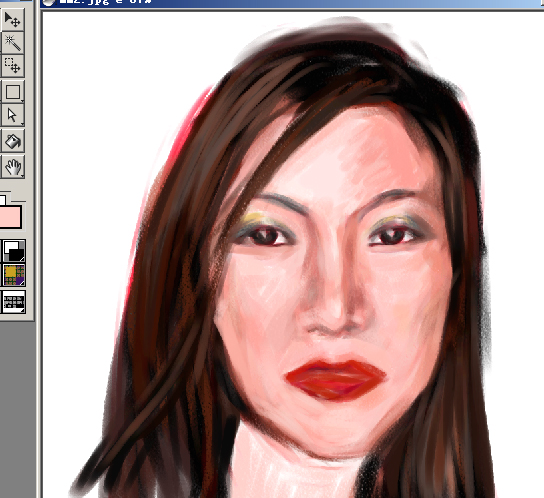Expand the arrow tool flyout triangle
The height and width of the screenshot is (498, 544).
click(x=23, y=124)
